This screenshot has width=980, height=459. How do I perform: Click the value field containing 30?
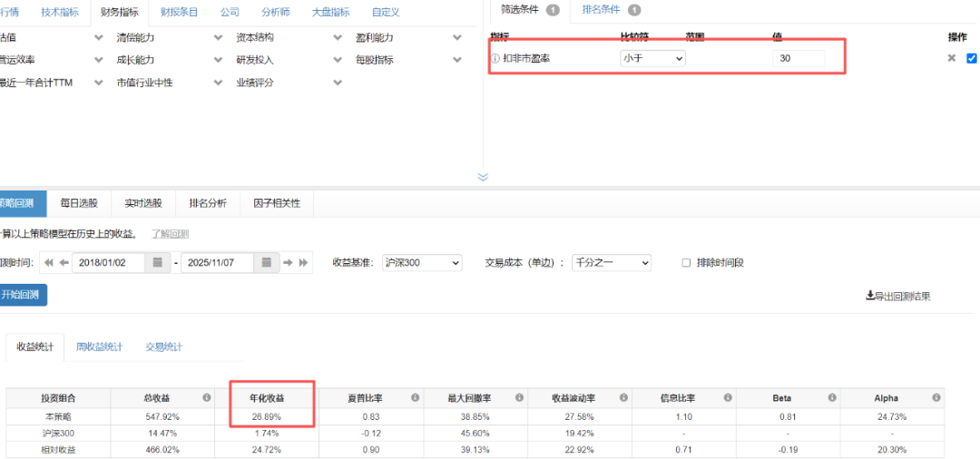pyautogui.click(x=799, y=59)
